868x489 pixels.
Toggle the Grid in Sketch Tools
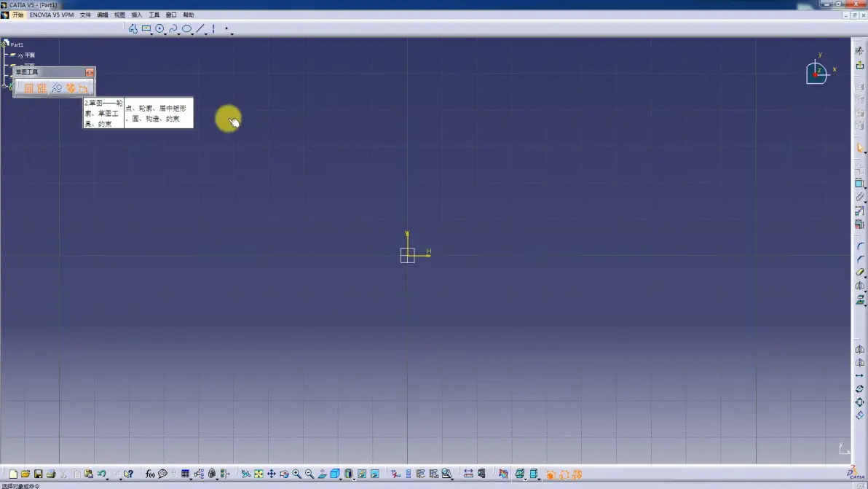(28, 88)
